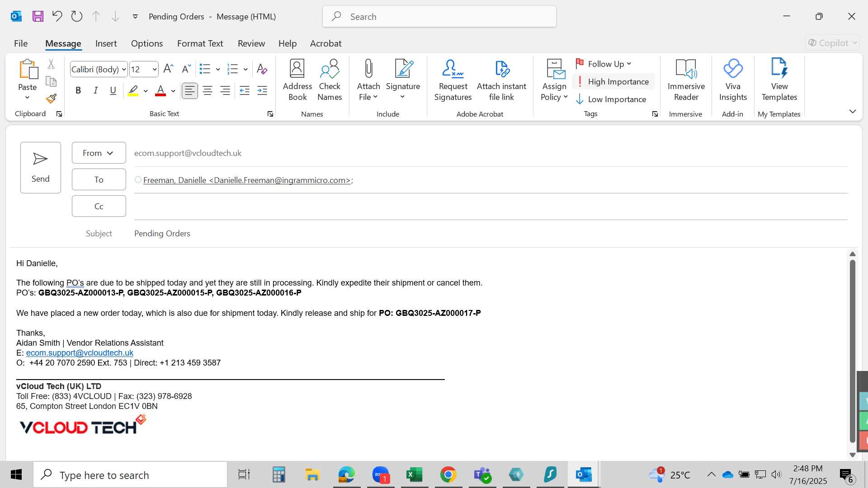Center align the text

pyautogui.click(x=208, y=91)
